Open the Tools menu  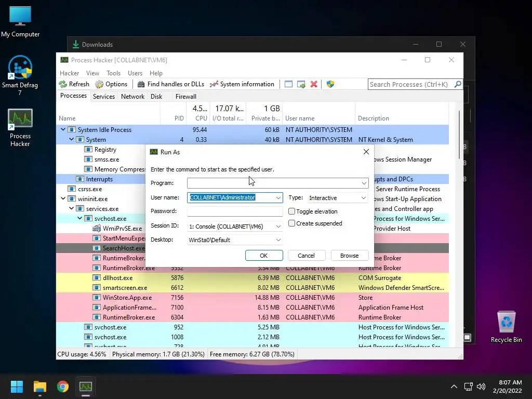113,73
